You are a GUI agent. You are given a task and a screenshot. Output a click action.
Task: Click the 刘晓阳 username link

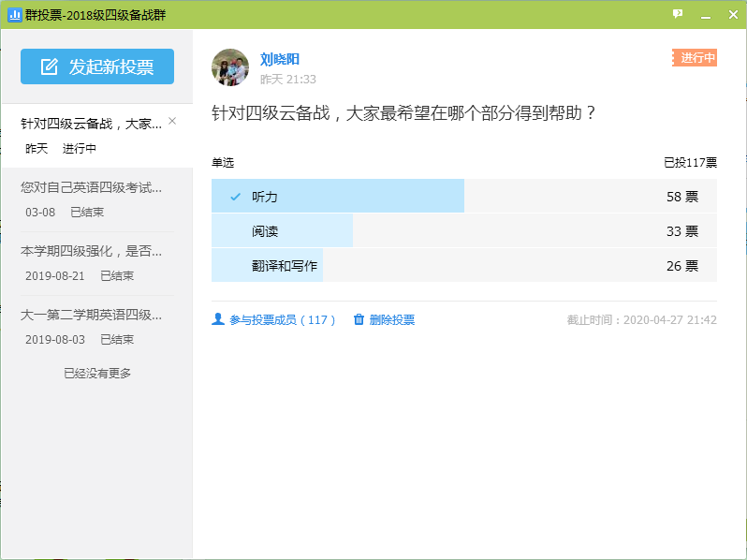pyautogui.click(x=280, y=59)
